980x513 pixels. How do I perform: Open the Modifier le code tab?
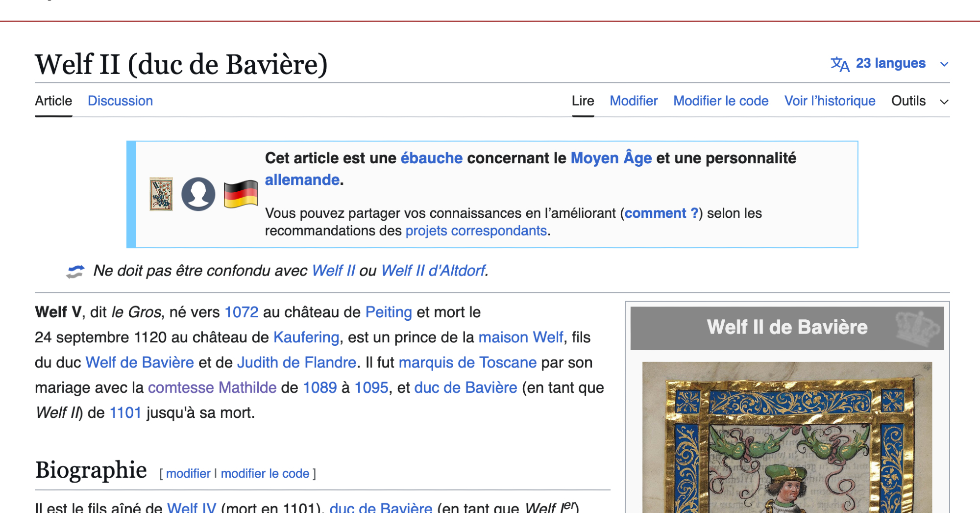[x=721, y=101]
